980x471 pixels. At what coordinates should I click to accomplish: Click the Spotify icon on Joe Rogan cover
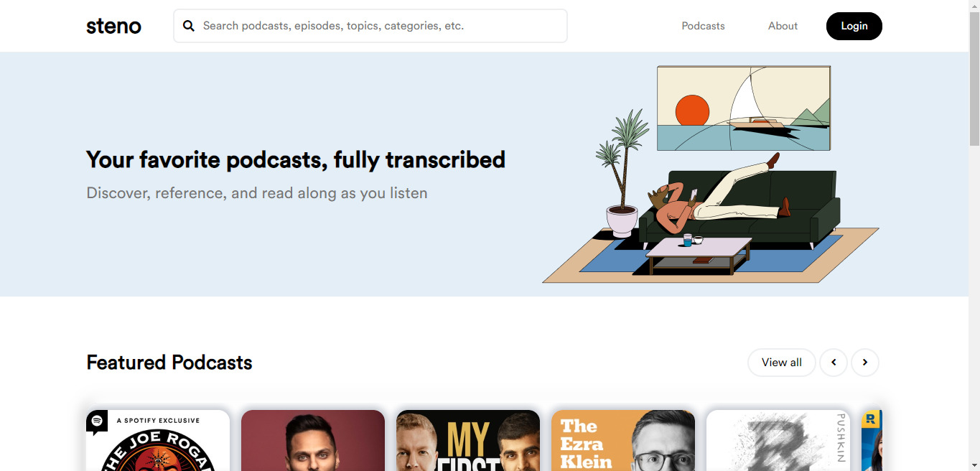click(x=97, y=421)
